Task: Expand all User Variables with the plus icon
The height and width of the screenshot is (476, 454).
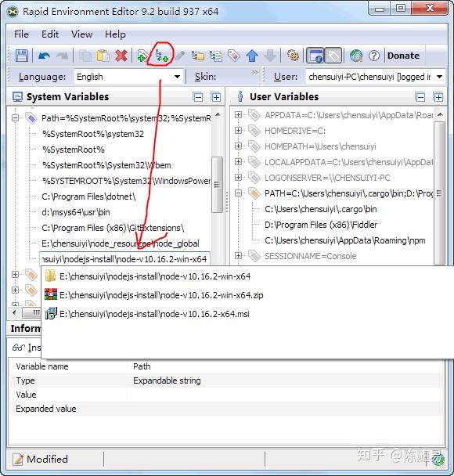Action: [438, 97]
